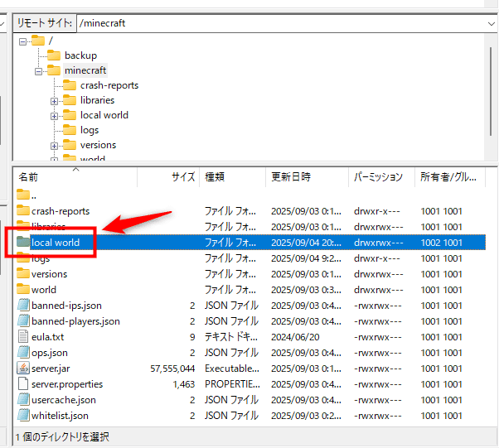Select server.properties file
Image resolution: width=499 pixels, height=448 pixels.
tap(67, 384)
